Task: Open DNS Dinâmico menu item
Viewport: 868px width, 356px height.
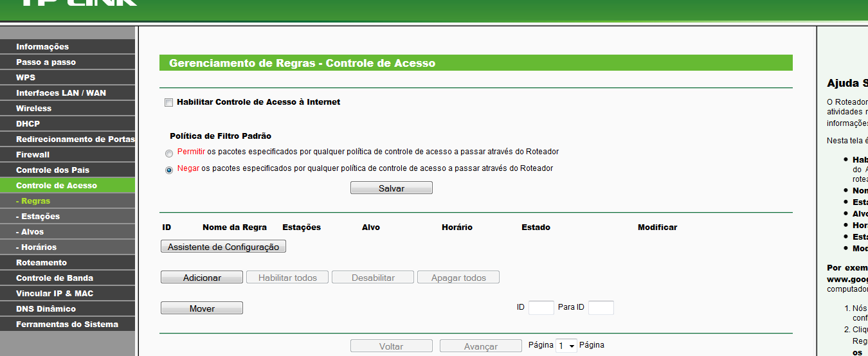Action: coord(68,308)
